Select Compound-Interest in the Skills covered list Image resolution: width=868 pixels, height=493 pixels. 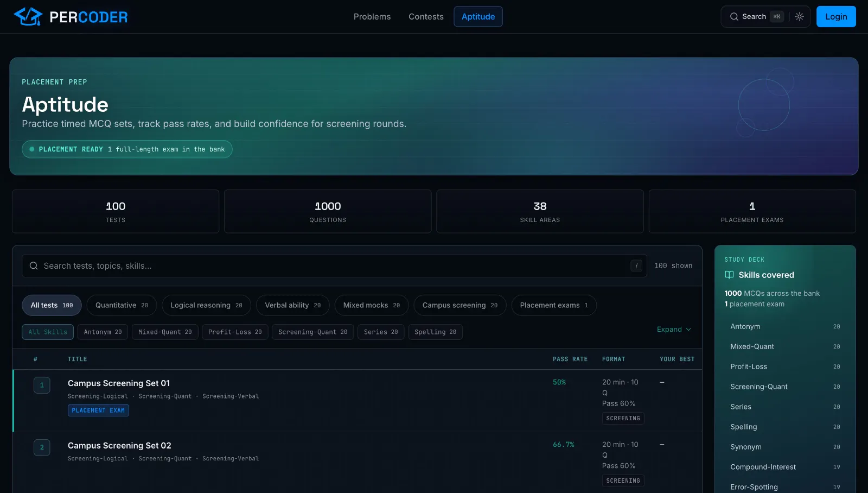click(785, 467)
